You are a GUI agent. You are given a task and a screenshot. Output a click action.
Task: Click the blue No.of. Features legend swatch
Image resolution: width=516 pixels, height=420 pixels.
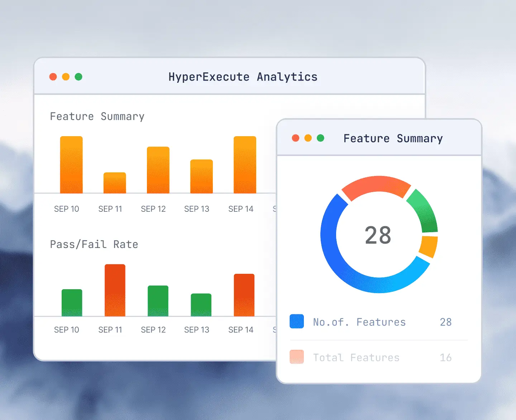pos(297,321)
